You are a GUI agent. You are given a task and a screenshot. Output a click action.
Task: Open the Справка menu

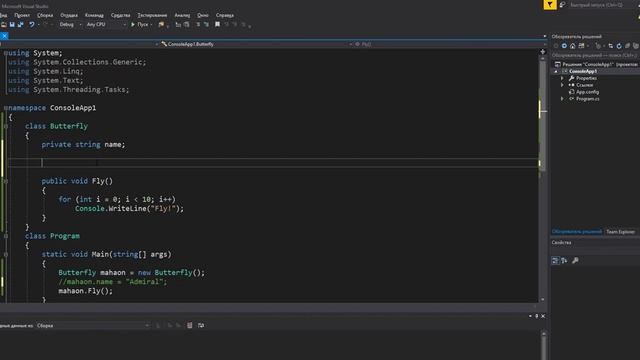[225, 15]
